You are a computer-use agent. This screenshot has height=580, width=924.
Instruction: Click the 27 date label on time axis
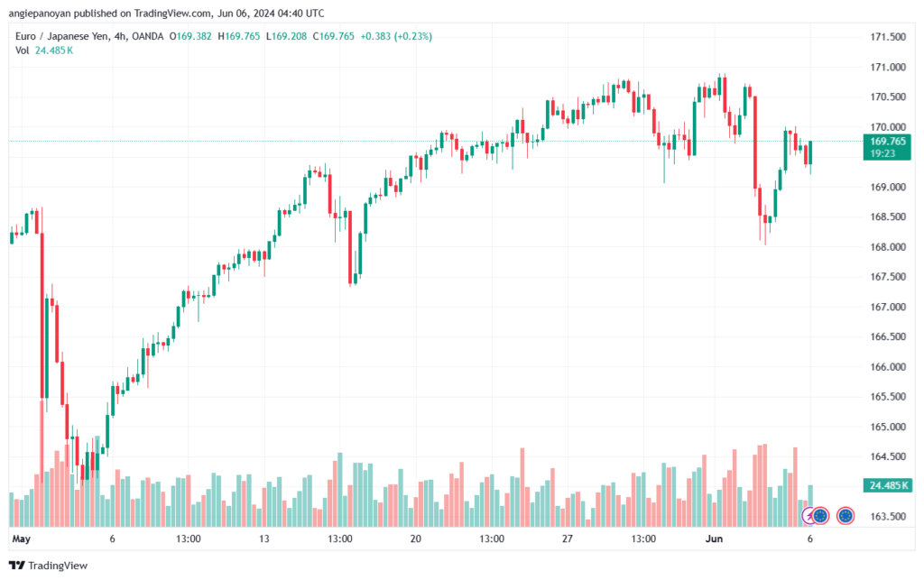click(568, 539)
